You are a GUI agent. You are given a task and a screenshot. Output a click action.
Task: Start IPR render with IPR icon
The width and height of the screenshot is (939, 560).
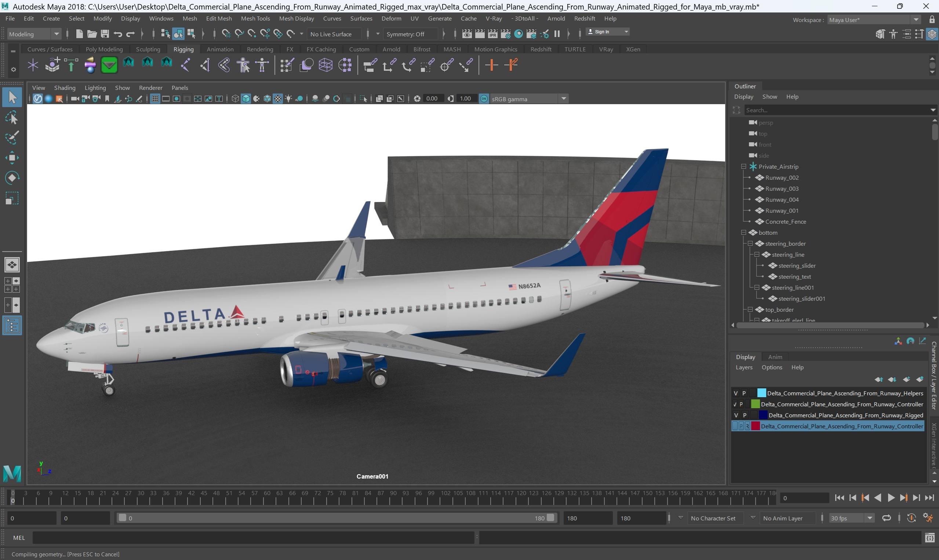(x=492, y=34)
